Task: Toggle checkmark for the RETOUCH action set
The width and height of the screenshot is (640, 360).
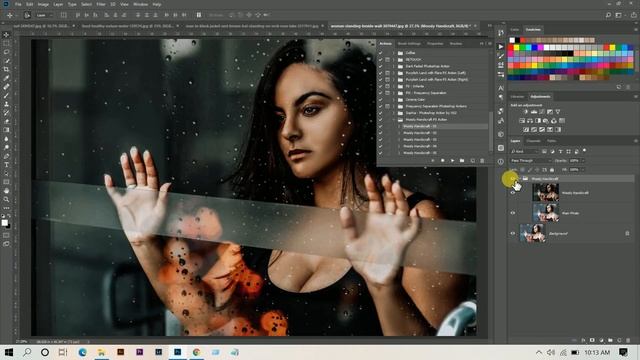Action: [380, 60]
